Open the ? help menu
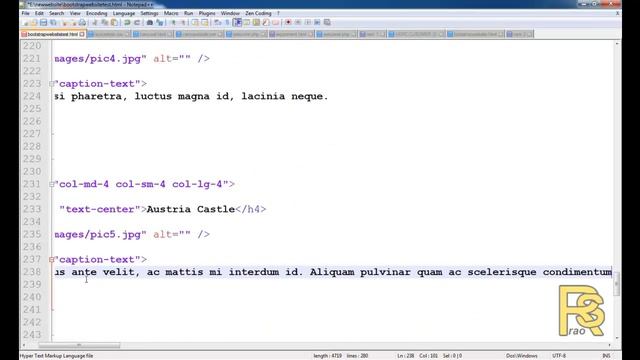This screenshot has height=360, width=640. tap(278, 13)
